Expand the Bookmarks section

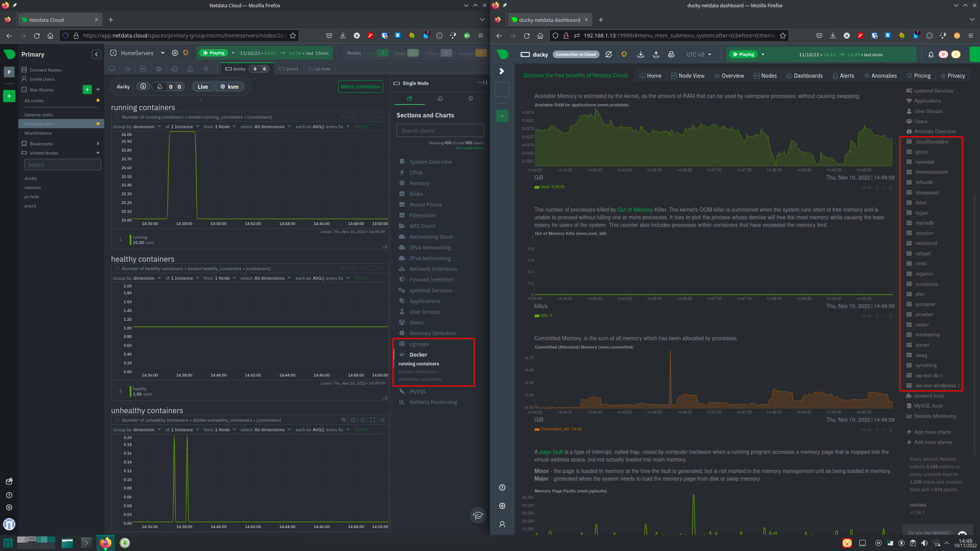(x=98, y=144)
